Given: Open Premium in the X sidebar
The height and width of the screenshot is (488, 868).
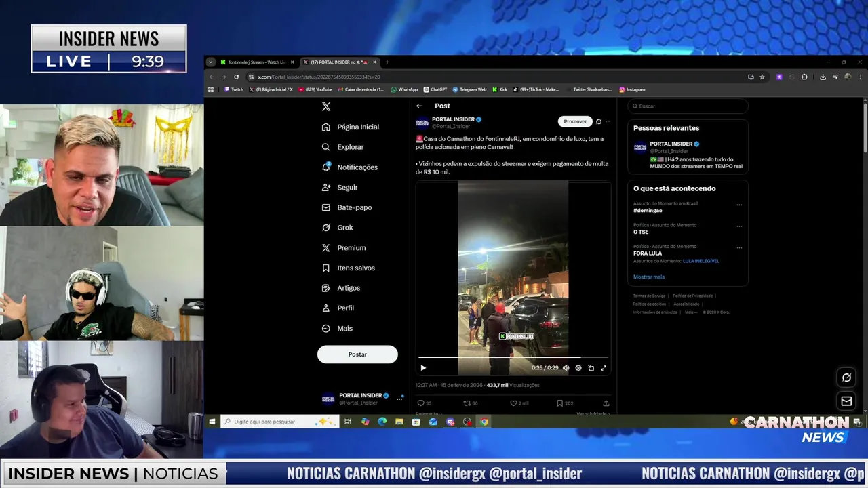Looking at the screenshot, I should 344,248.
